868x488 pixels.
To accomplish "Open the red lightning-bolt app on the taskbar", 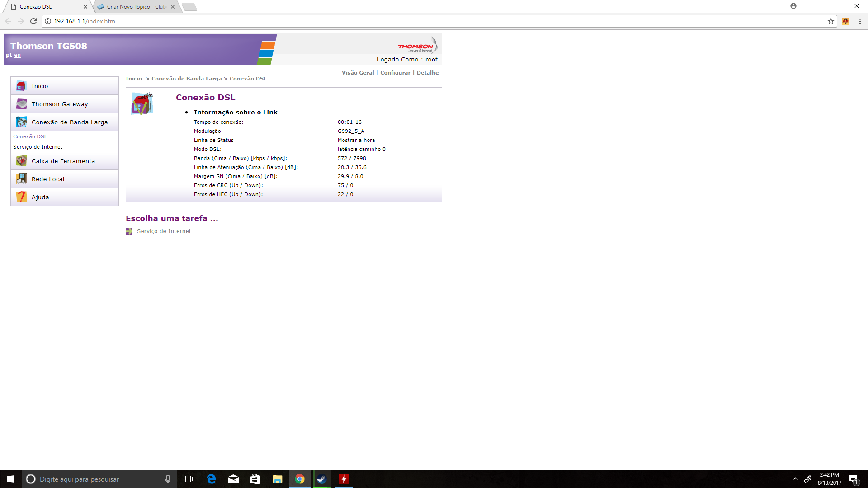I will 344,479.
